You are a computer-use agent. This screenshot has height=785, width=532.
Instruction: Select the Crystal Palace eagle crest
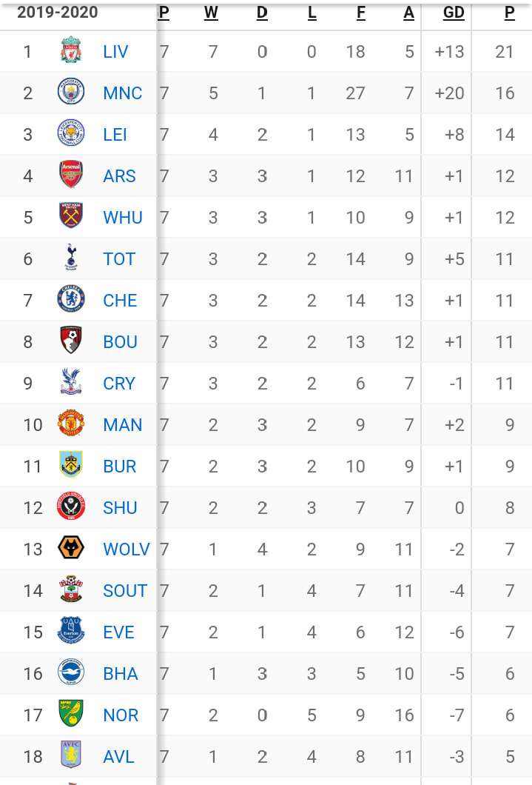pyautogui.click(x=71, y=382)
